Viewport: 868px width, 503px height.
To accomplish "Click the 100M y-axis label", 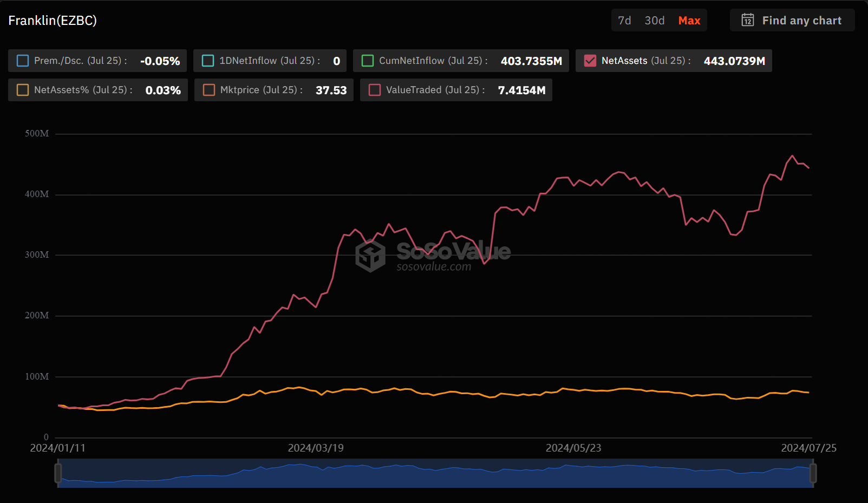I will point(37,376).
